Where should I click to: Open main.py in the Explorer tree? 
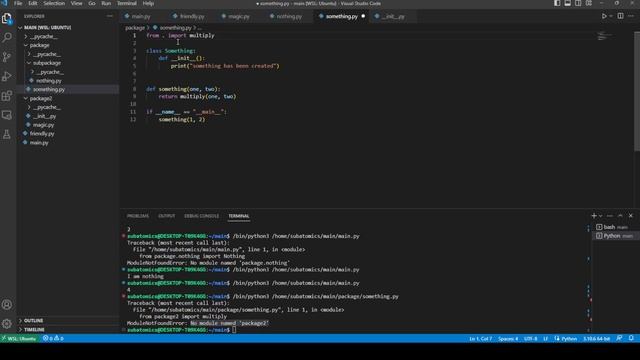point(39,143)
